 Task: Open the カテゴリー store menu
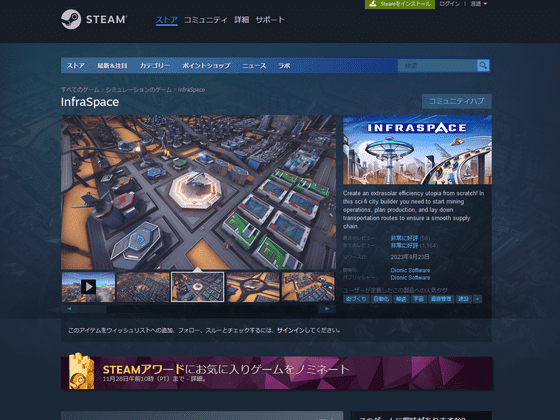point(155,66)
